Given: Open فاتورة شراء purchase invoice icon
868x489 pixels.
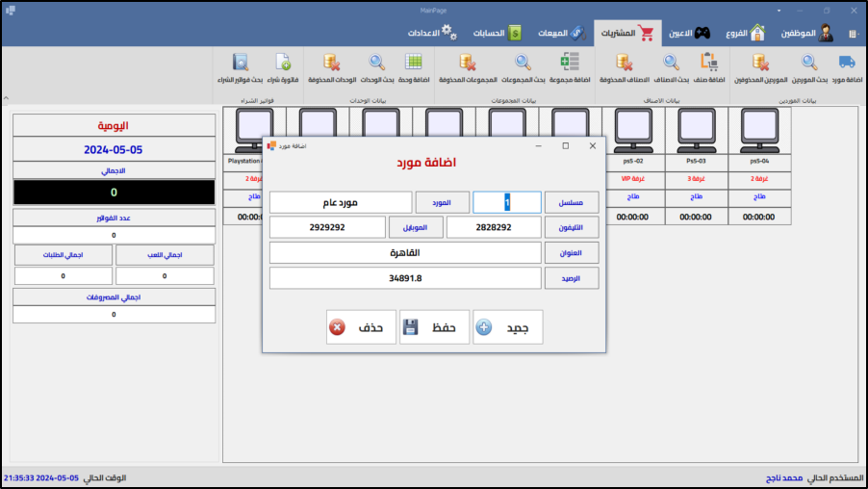Looking at the screenshot, I should click(x=282, y=64).
